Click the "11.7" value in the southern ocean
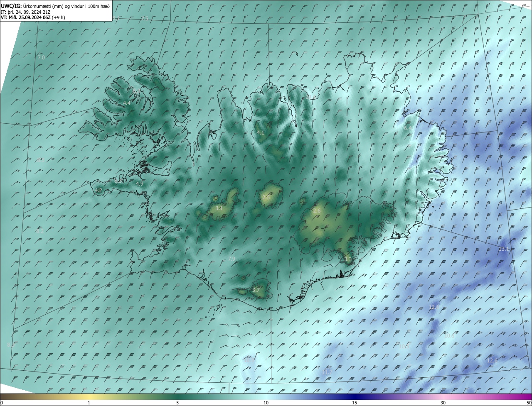 point(327,372)
